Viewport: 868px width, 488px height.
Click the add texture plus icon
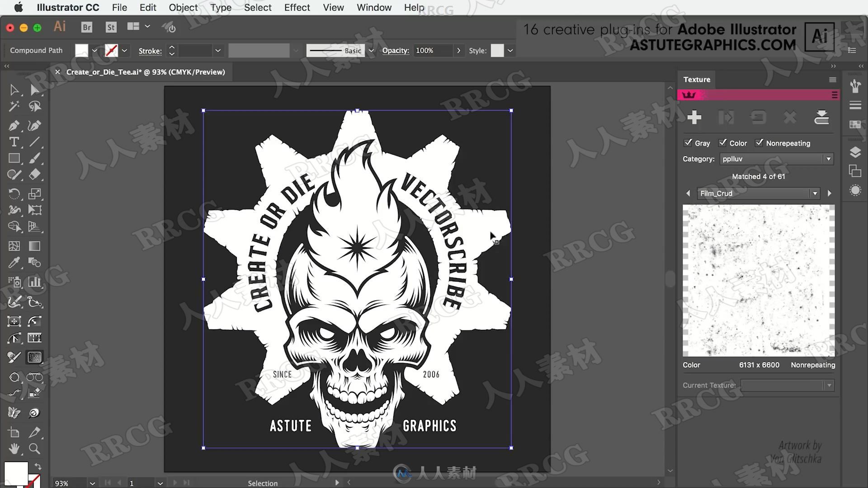694,117
